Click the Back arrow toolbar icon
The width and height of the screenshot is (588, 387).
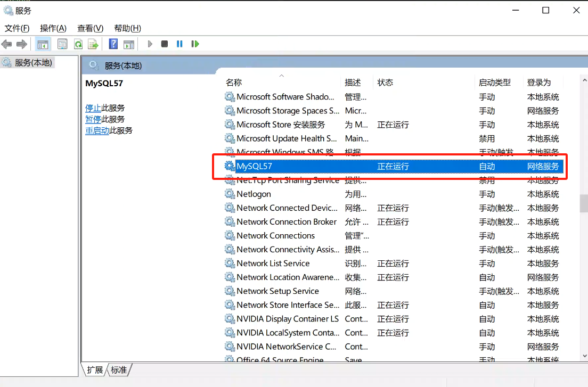point(7,44)
